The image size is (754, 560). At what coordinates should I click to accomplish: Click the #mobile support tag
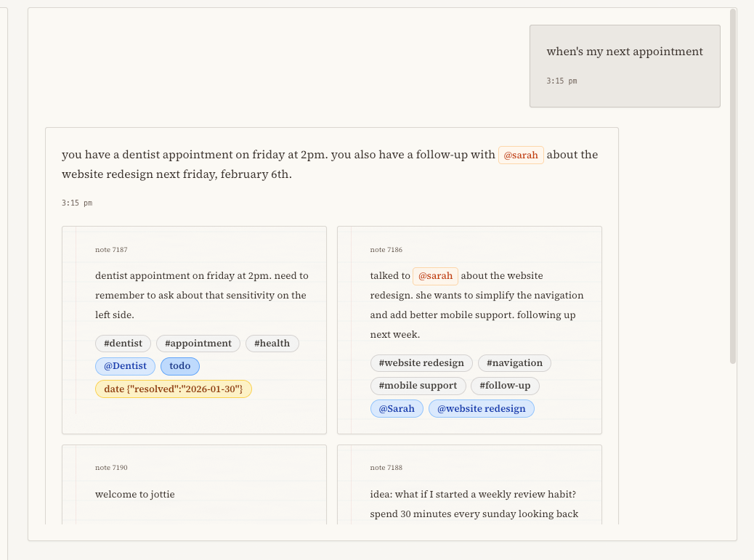[418, 386]
